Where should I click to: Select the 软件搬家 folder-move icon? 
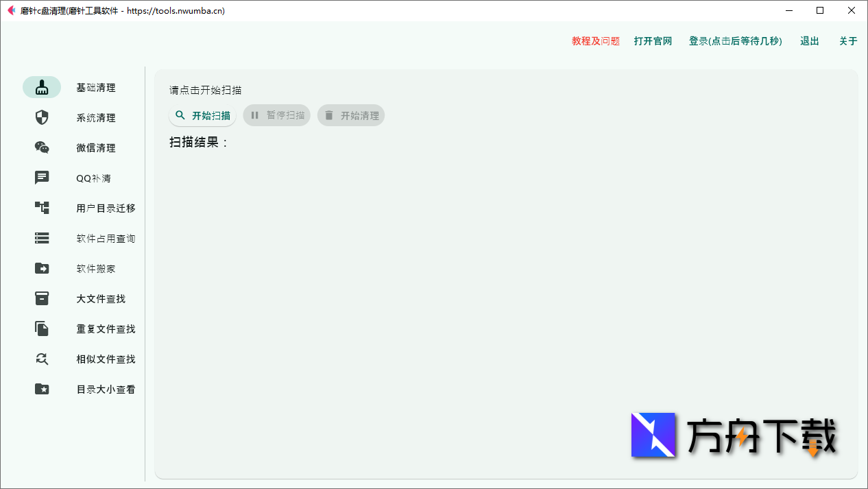click(42, 268)
